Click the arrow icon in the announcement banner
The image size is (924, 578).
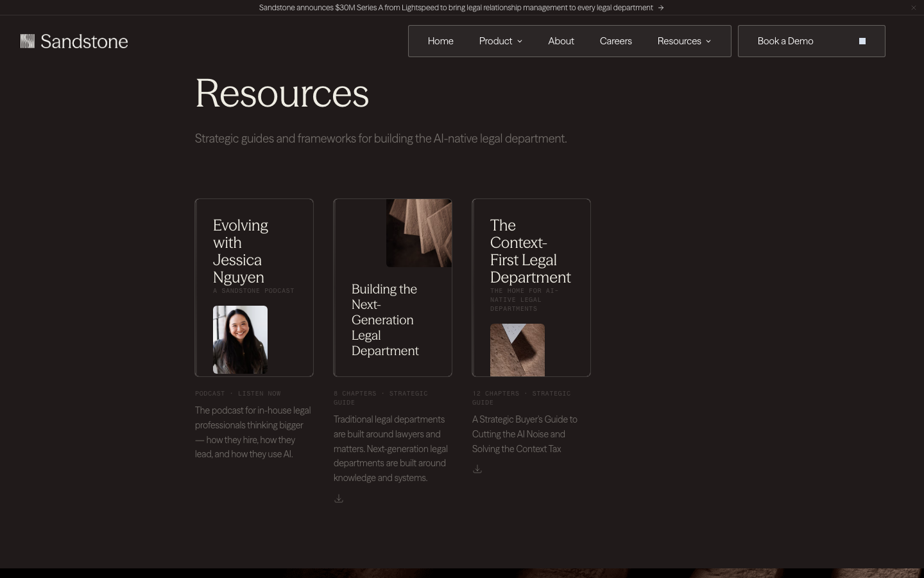pyautogui.click(x=661, y=8)
